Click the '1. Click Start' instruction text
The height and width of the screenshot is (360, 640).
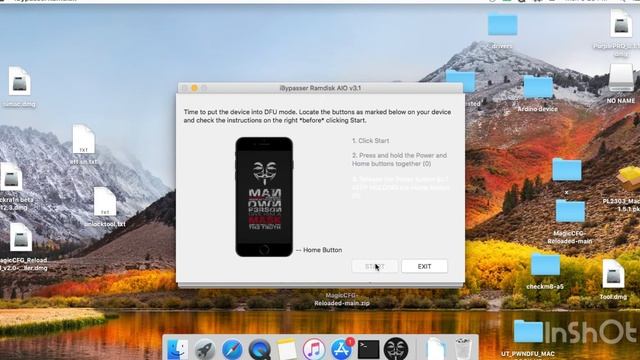click(x=371, y=140)
